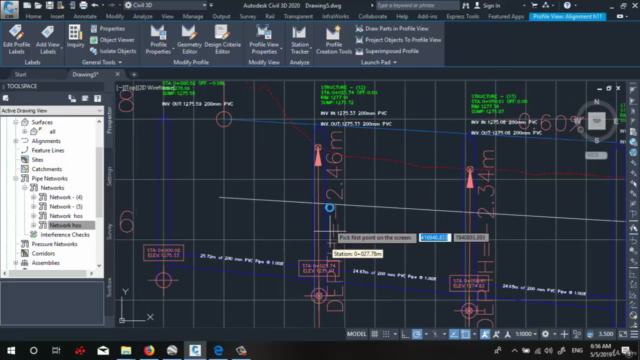Screen dimensions: 640x360
Task: Open status bar customization menu
Action: pyautogui.click(x=634, y=334)
